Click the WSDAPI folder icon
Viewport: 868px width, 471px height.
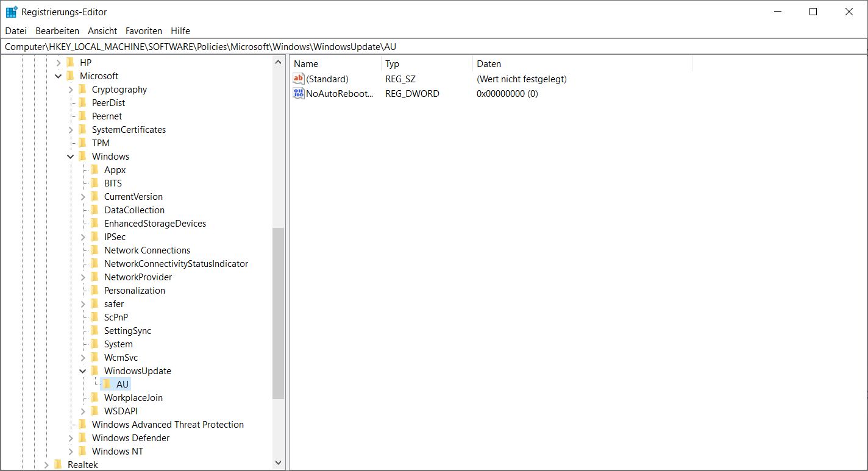pyautogui.click(x=94, y=411)
